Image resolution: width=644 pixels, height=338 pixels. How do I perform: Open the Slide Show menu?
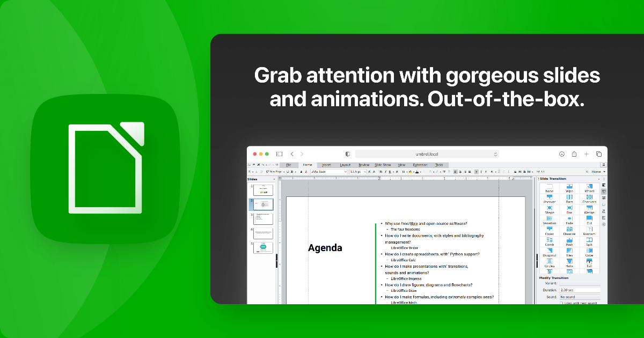coord(383,165)
